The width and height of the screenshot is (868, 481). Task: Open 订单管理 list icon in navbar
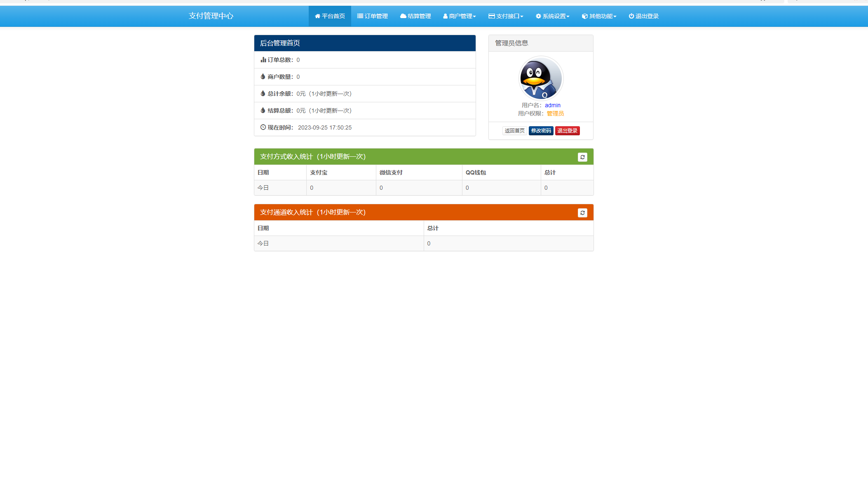[360, 16]
